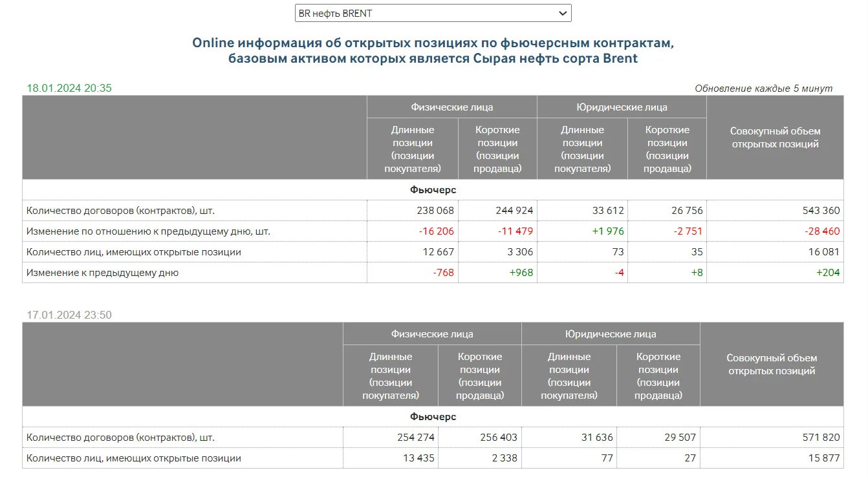Screen dimensions: 868x477
Task: Click the value 29 507
Action: point(680,438)
